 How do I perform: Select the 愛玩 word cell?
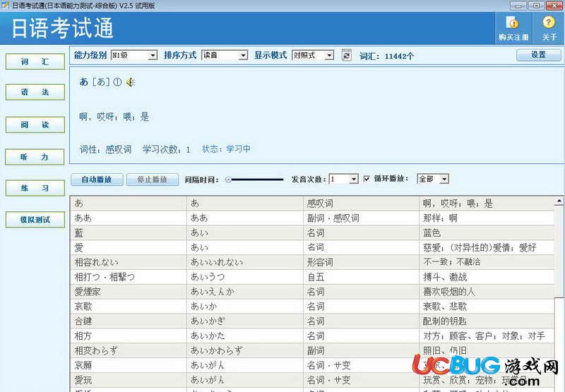(129, 380)
